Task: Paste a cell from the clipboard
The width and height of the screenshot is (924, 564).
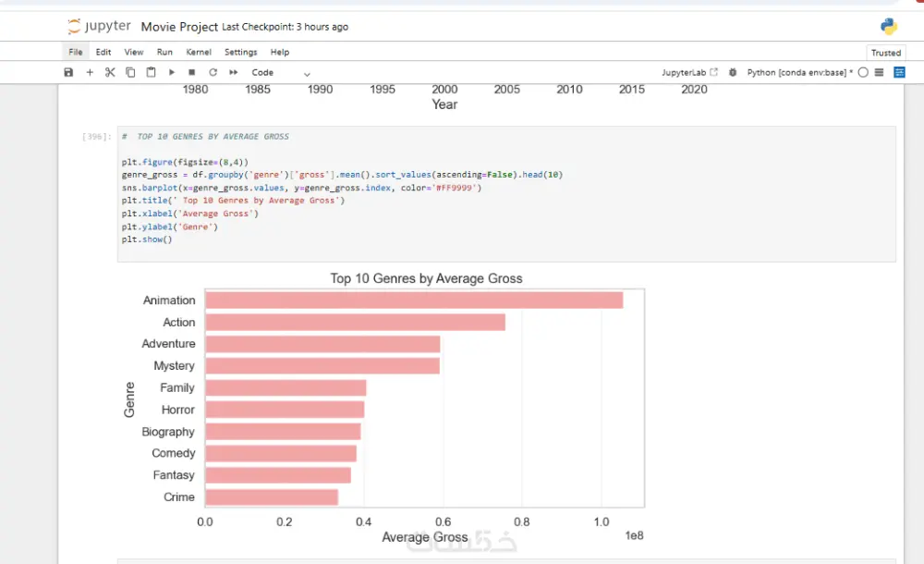Action: [x=151, y=72]
